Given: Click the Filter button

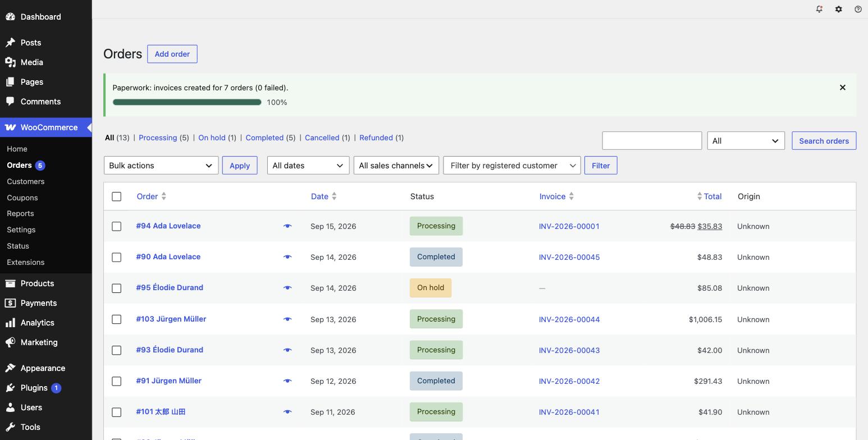Looking at the screenshot, I should click(601, 166).
